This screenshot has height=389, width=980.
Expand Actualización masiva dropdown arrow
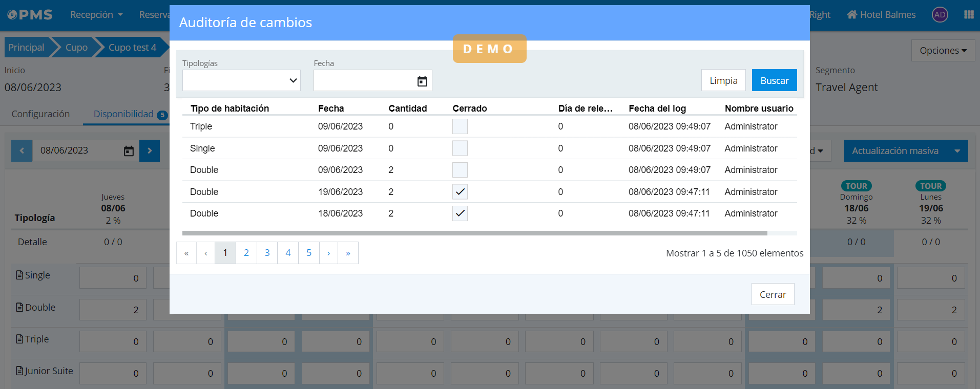(957, 151)
